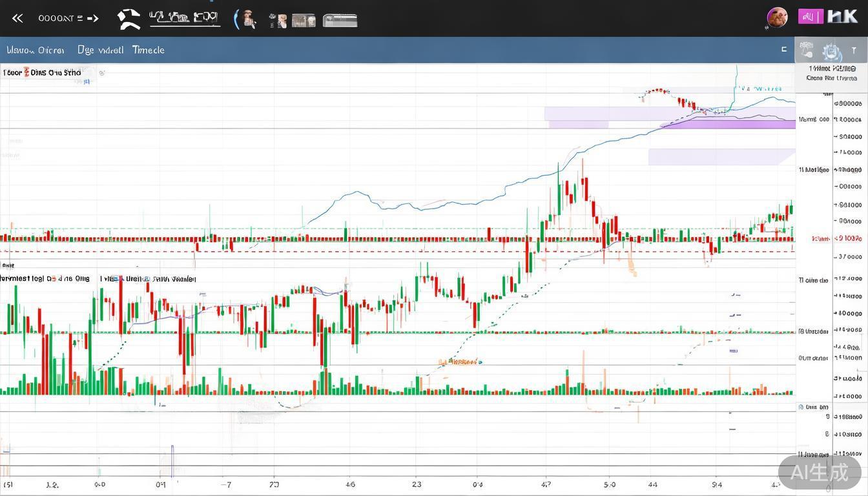Click the small square icon on blue bar
This screenshot has height=496, width=868.
(784, 49)
